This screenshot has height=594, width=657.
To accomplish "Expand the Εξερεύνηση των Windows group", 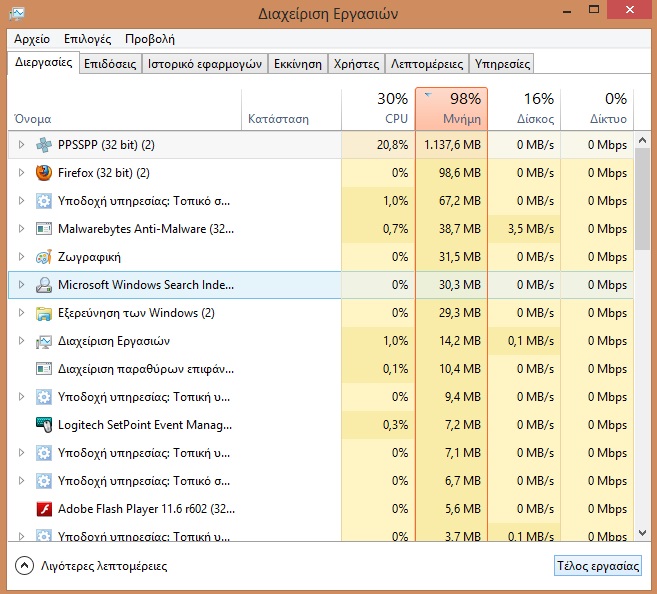I will point(21,313).
